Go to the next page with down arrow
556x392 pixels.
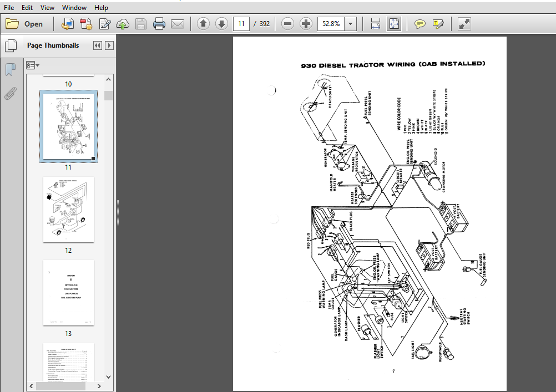(x=221, y=24)
